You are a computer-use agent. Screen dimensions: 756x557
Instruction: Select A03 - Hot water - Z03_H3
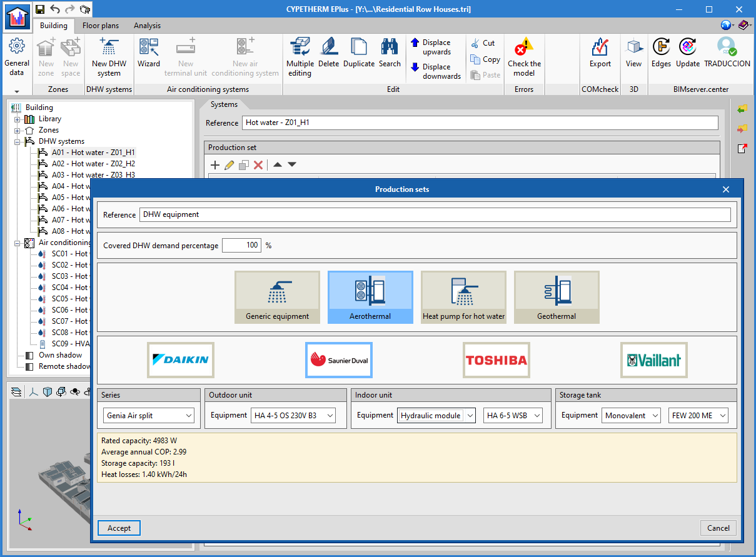coord(93,175)
